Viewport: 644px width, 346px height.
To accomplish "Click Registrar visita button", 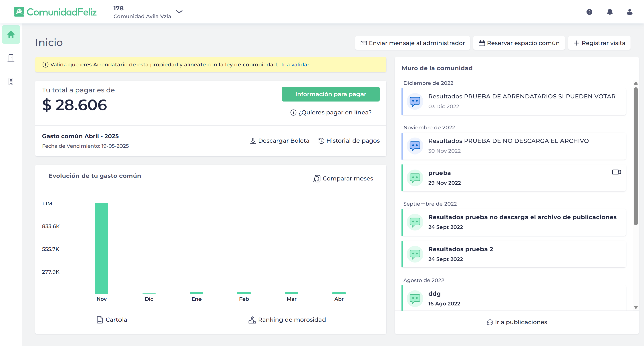I will (x=599, y=43).
